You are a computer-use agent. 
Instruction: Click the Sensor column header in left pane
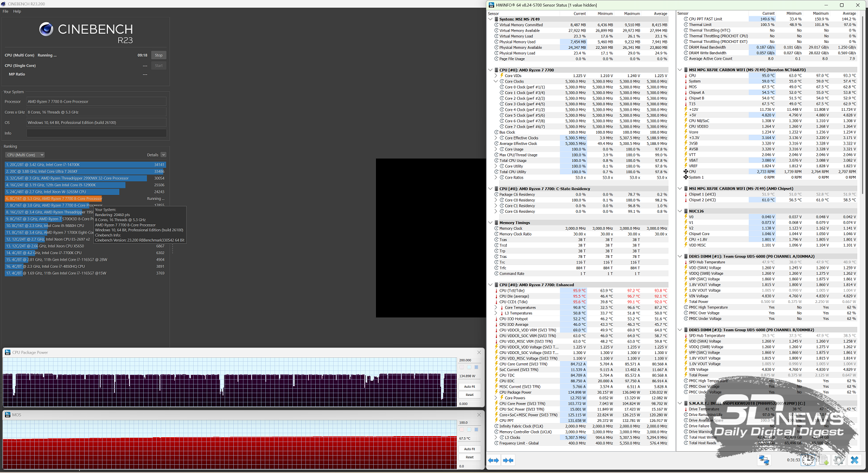(494, 14)
